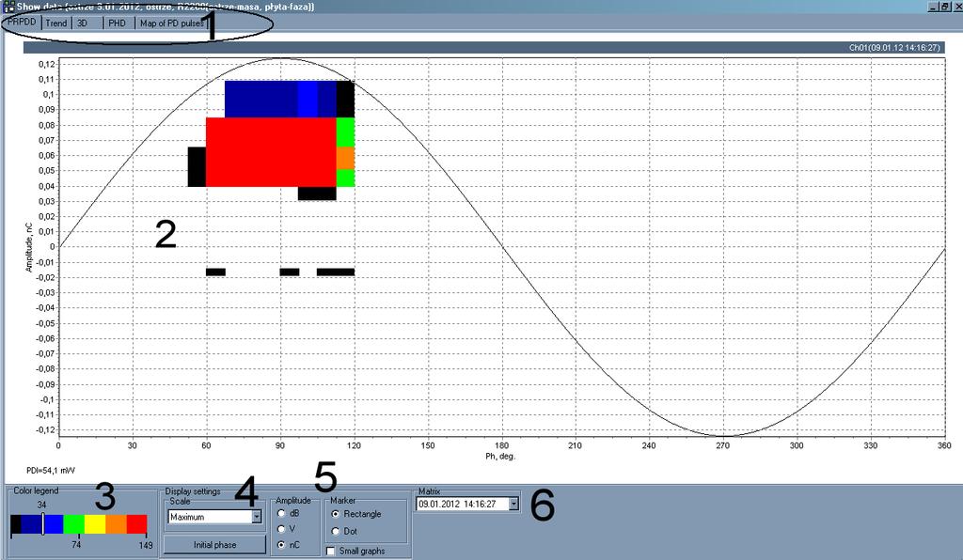Click the 149 legend maximum value
This screenshot has width=963, height=560.
[146, 545]
